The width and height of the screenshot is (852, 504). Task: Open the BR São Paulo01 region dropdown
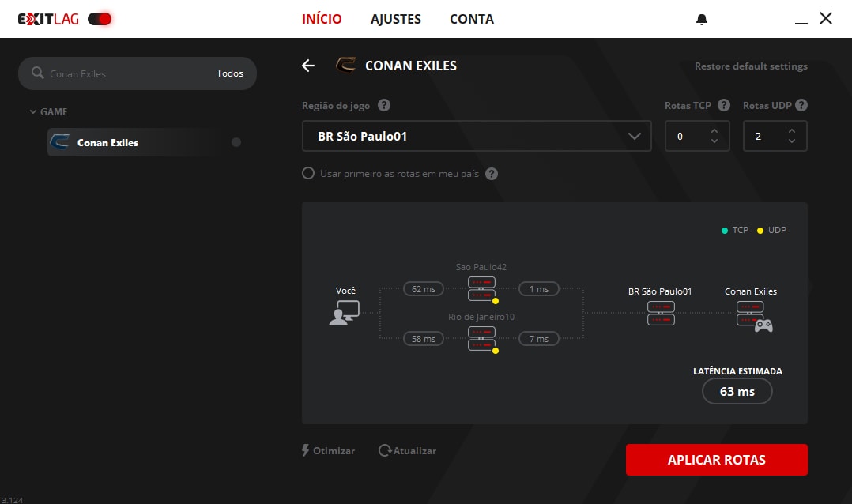tap(477, 136)
